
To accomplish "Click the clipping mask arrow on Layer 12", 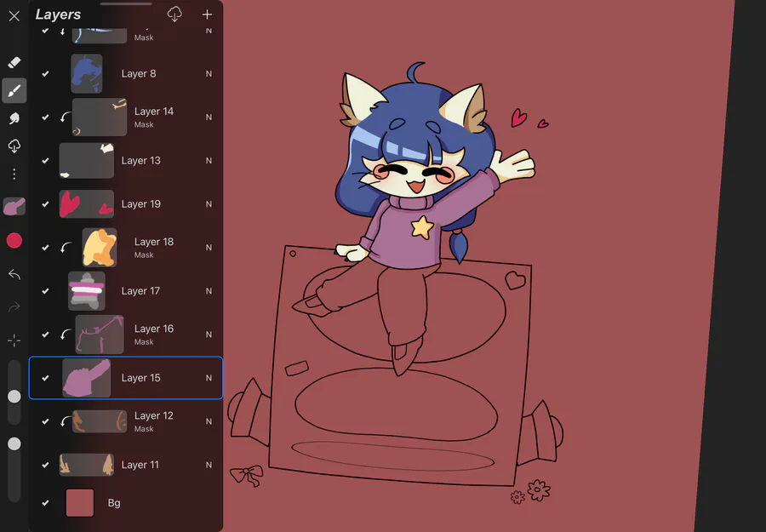I will point(66,421).
